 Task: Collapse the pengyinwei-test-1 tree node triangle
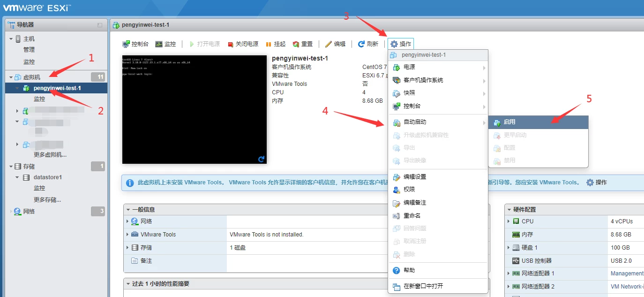coord(17,88)
